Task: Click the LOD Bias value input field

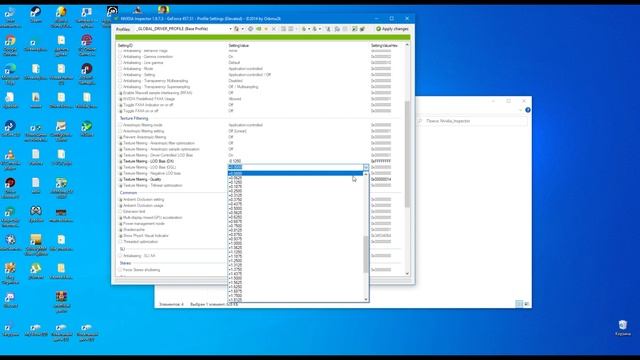Action: 295,167
